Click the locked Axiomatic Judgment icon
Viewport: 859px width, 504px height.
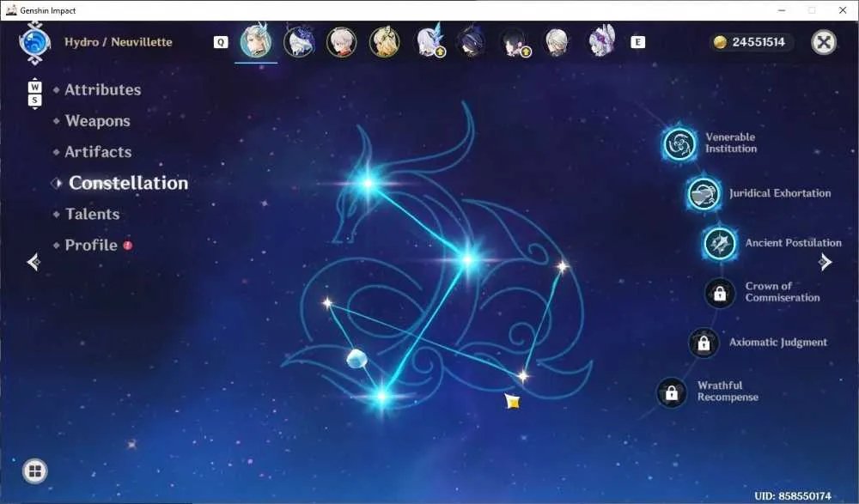(704, 343)
